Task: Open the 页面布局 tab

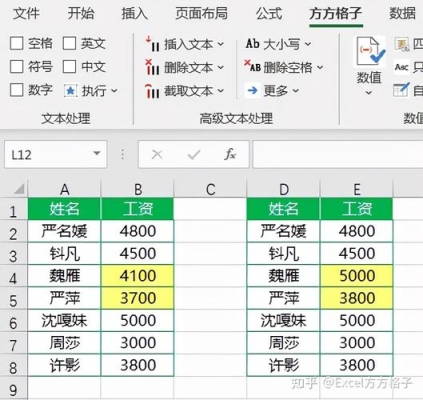Action: [202, 14]
